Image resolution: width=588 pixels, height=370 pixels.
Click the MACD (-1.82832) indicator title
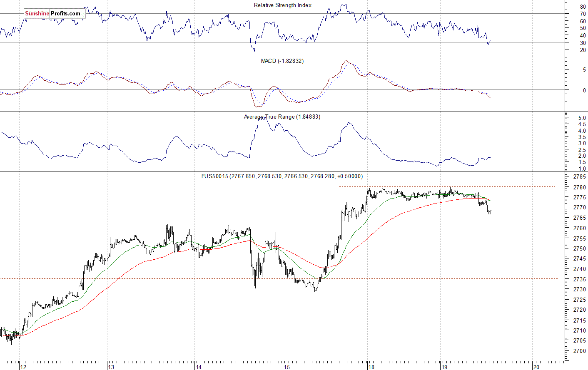[x=282, y=61]
